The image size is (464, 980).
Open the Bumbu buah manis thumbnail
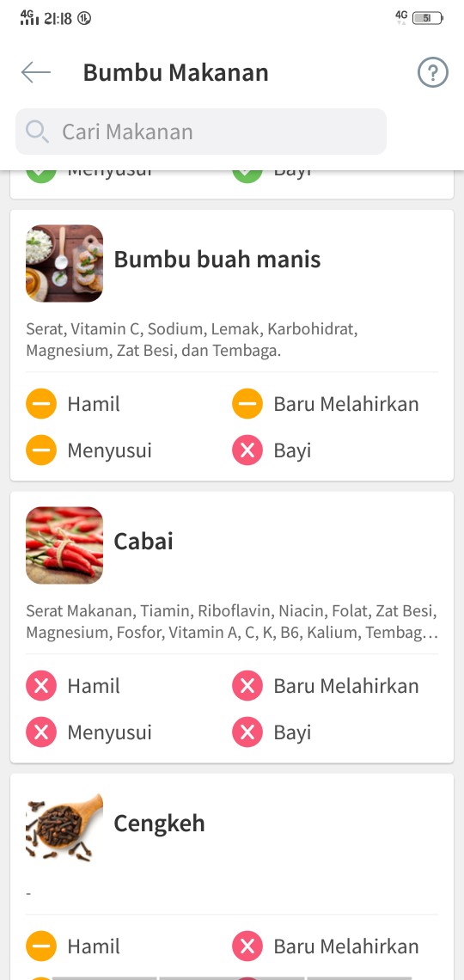pos(64,263)
